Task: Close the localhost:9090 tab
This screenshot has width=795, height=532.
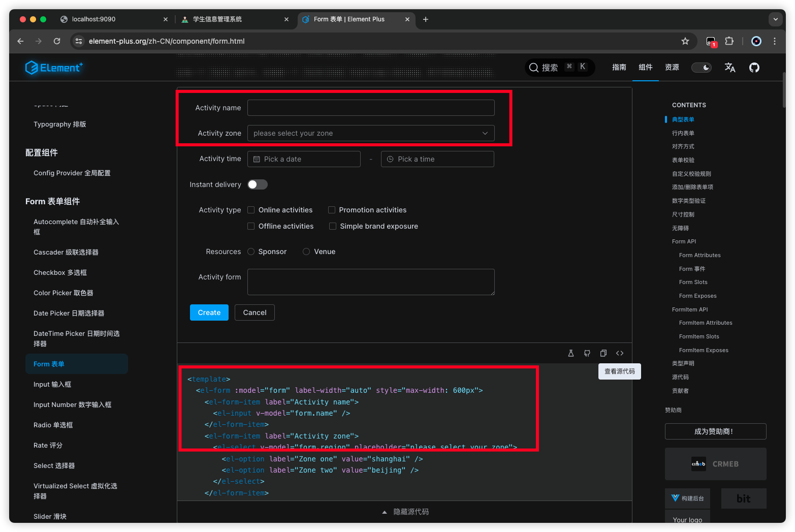Action: pyautogui.click(x=166, y=19)
